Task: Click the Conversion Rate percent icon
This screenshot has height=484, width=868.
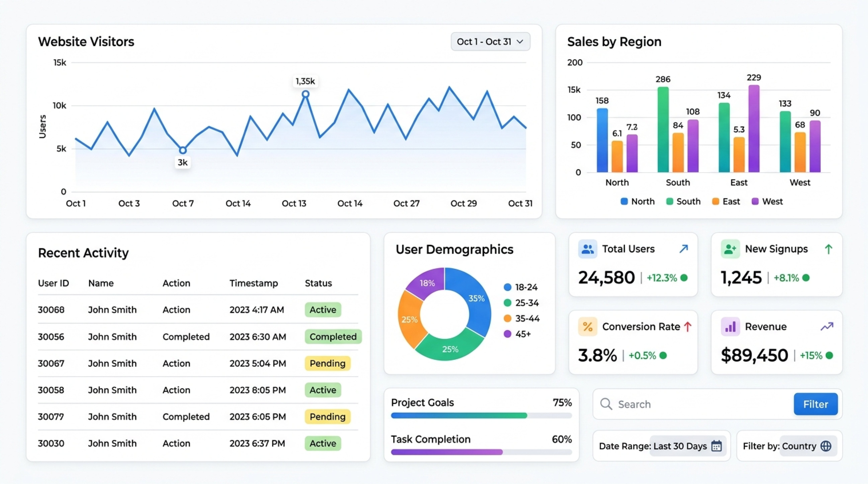Action: pos(587,327)
